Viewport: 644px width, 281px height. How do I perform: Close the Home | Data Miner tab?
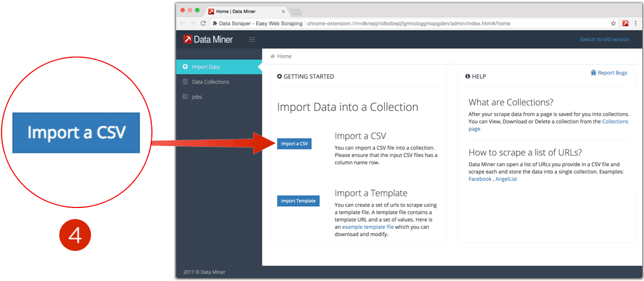283,12
